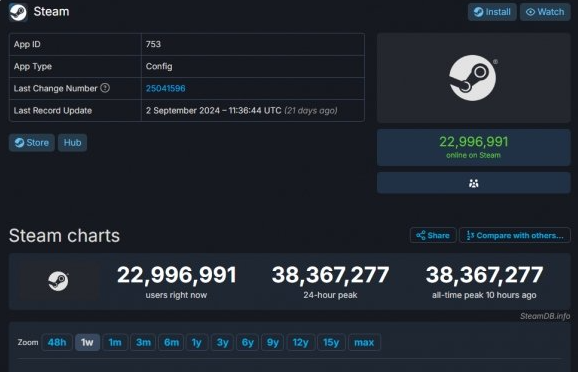Click the Watch button with eye icon

point(545,12)
